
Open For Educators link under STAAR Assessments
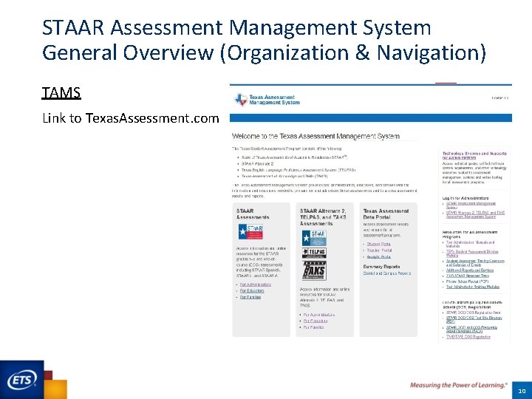coord(252,291)
